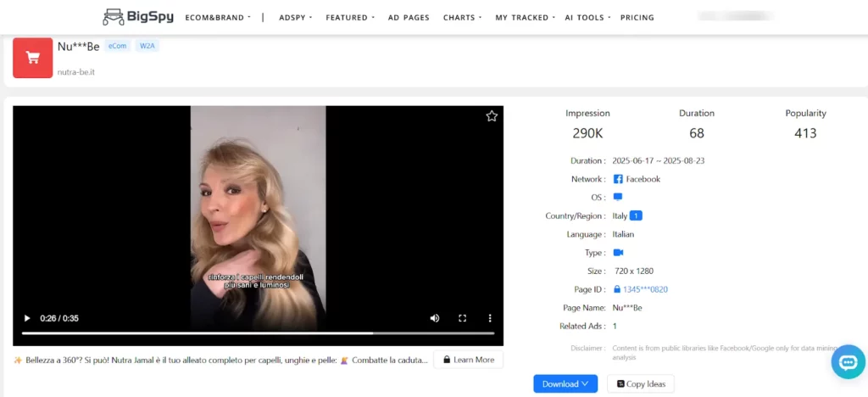
Task: Open the ADSPY dropdown menu
Action: [x=296, y=18]
